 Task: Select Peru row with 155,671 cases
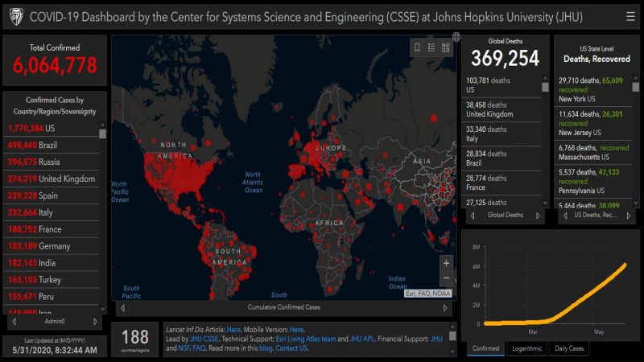point(52,297)
